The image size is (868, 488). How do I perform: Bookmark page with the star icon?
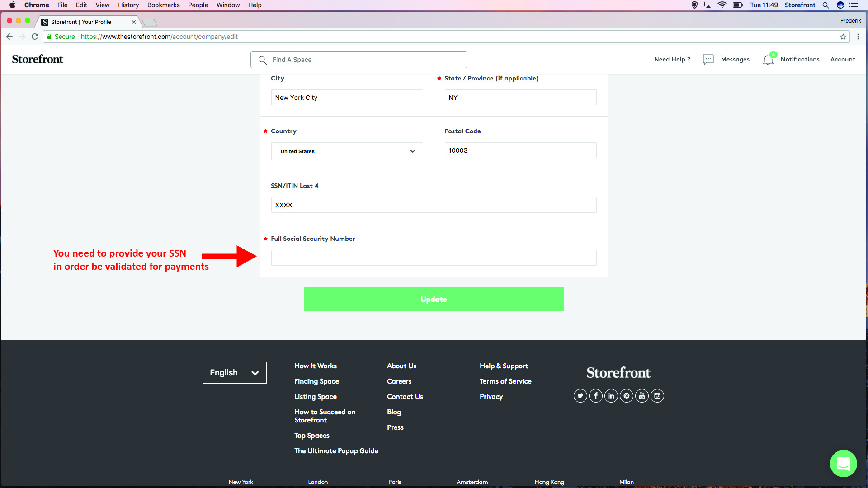pyautogui.click(x=843, y=37)
